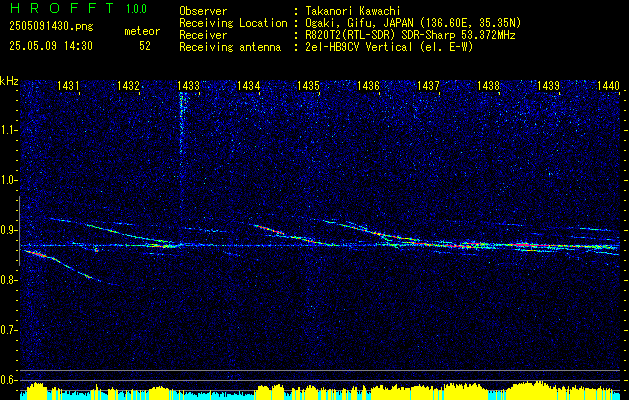Viewport: 629px width, 400px height.
Task: Click the 1.1 kHz axis label
Action: tap(7, 130)
